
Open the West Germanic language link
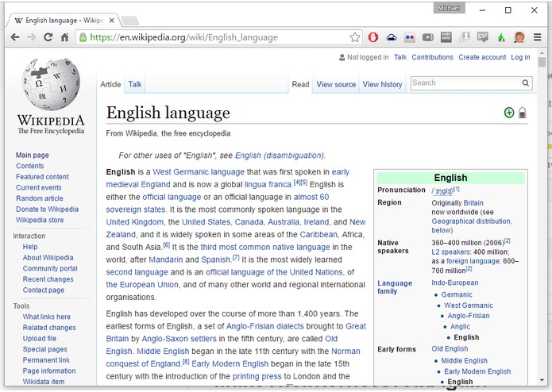point(199,171)
